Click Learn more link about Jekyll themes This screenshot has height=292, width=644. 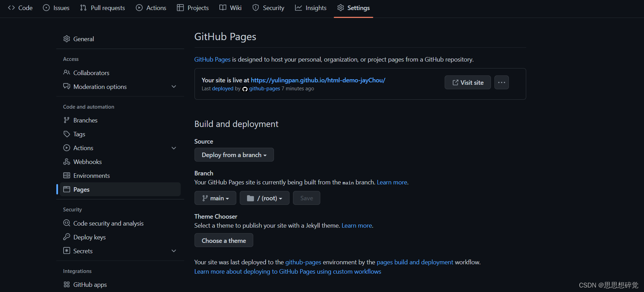tap(357, 226)
